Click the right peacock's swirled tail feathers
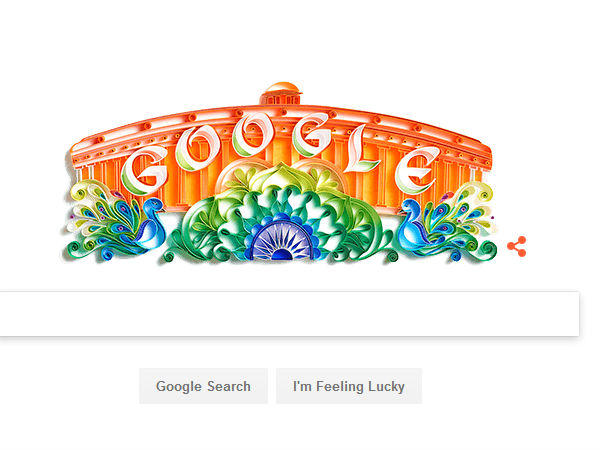Image resolution: width=600 pixels, height=450 pixels. click(461, 218)
